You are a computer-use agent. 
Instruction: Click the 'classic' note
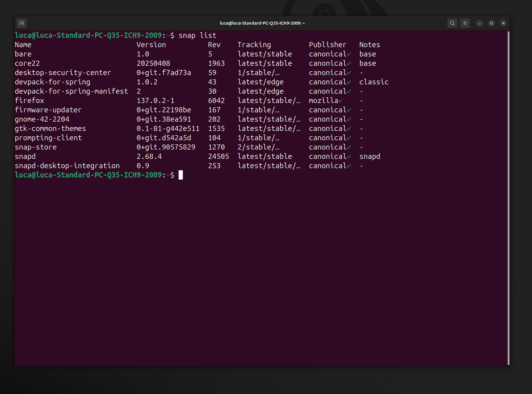374,82
